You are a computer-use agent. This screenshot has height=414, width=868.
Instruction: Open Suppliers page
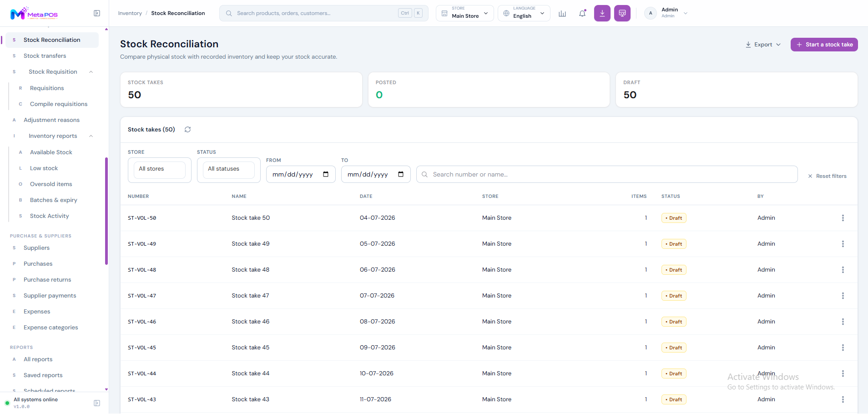36,248
